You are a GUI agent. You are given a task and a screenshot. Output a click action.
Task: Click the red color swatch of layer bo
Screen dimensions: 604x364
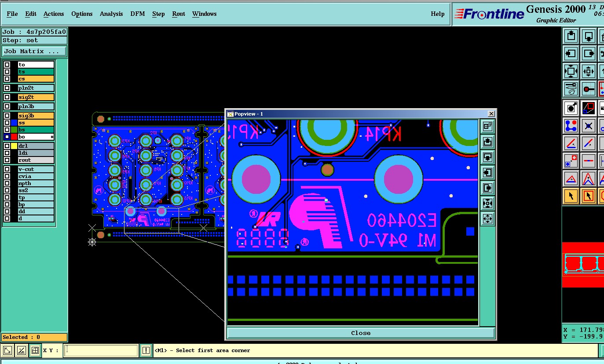click(14, 137)
